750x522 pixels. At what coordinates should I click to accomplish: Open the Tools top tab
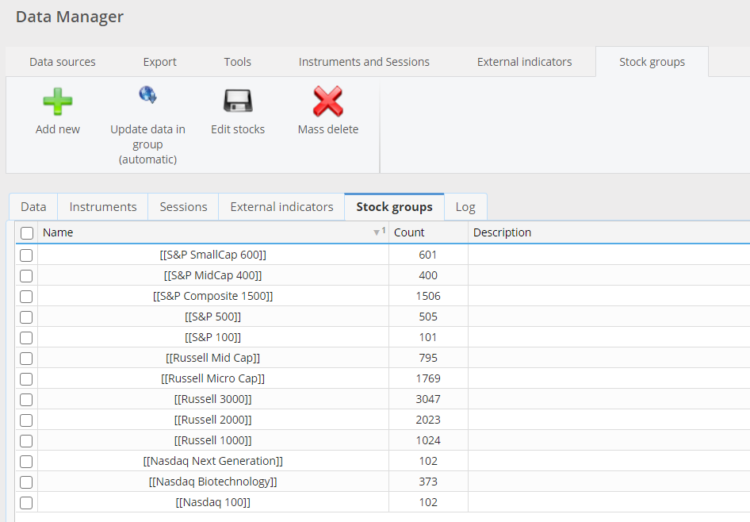coord(237,62)
